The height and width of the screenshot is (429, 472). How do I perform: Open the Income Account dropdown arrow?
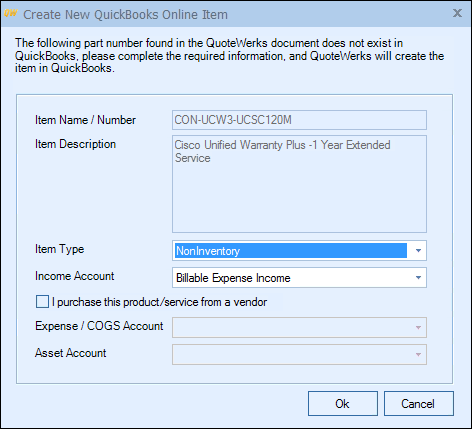point(418,278)
